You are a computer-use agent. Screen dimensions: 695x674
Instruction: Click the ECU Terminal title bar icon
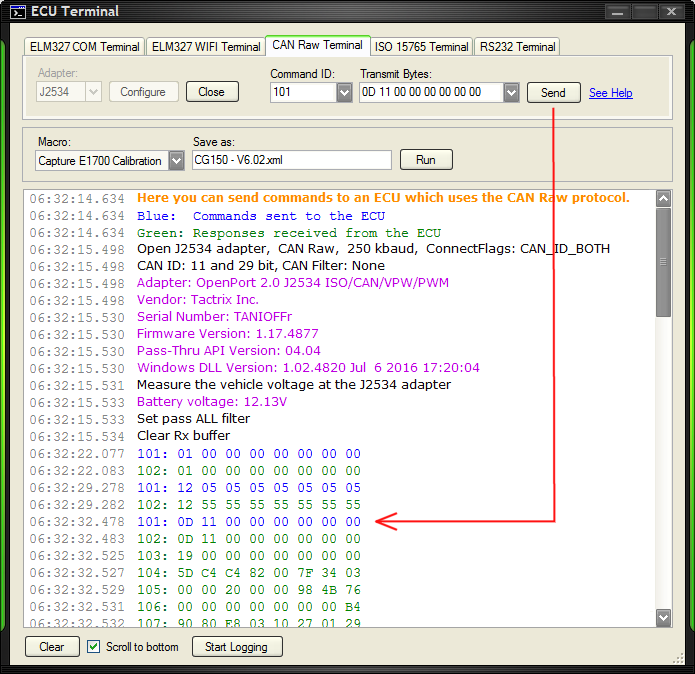click(x=16, y=12)
